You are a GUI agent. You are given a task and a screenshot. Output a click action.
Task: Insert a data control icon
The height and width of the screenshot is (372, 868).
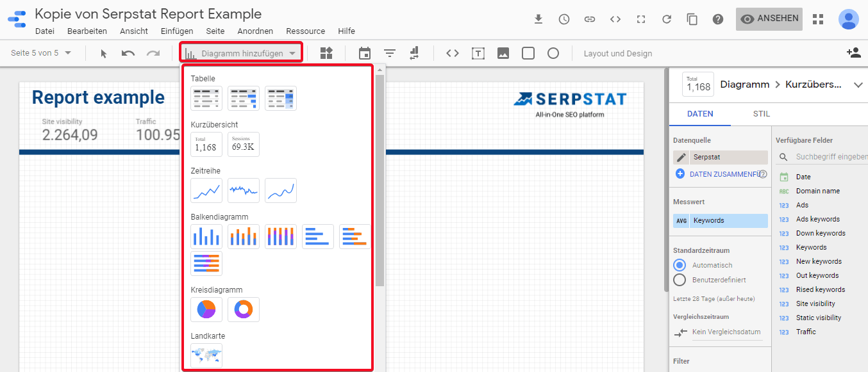414,53
